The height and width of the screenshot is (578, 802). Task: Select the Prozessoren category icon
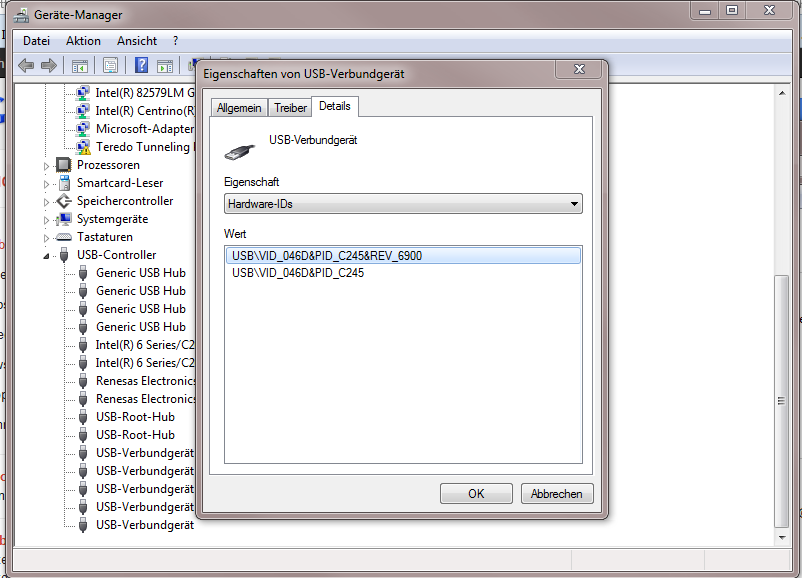pos(64,165)
